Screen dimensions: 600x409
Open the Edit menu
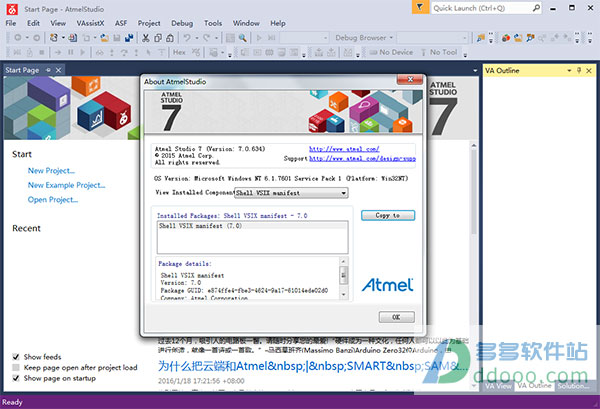click(x=33, y=23)
